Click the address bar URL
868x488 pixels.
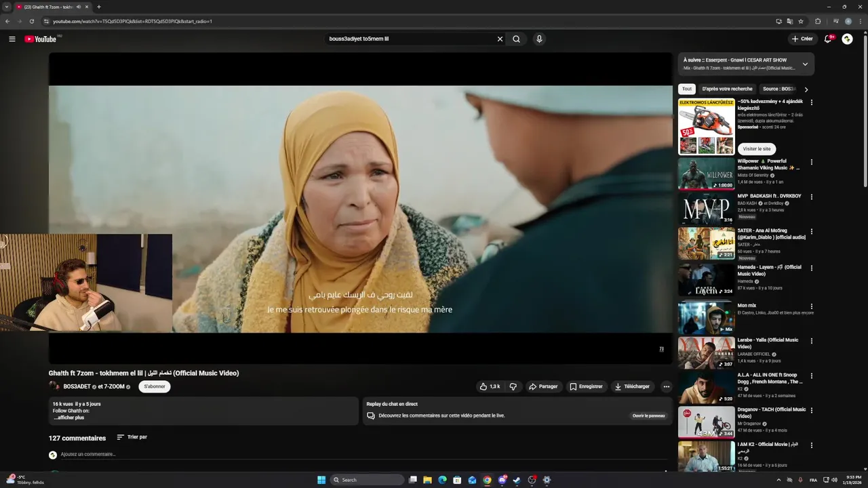[133, 21]
